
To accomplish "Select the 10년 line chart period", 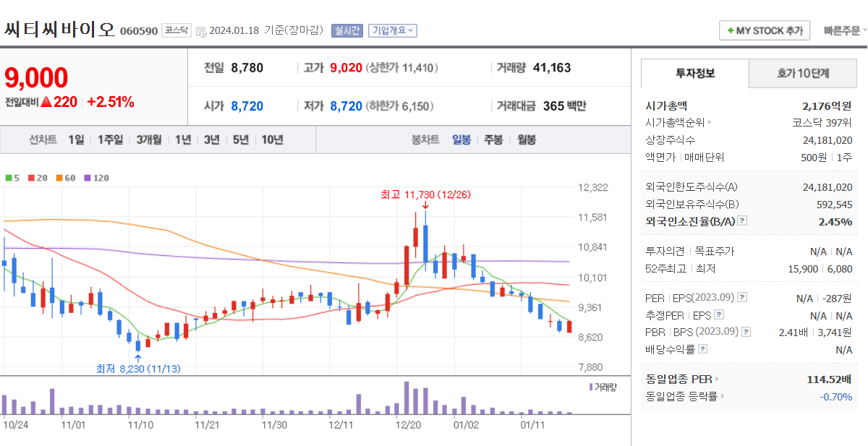I will [x=272, y=140].
